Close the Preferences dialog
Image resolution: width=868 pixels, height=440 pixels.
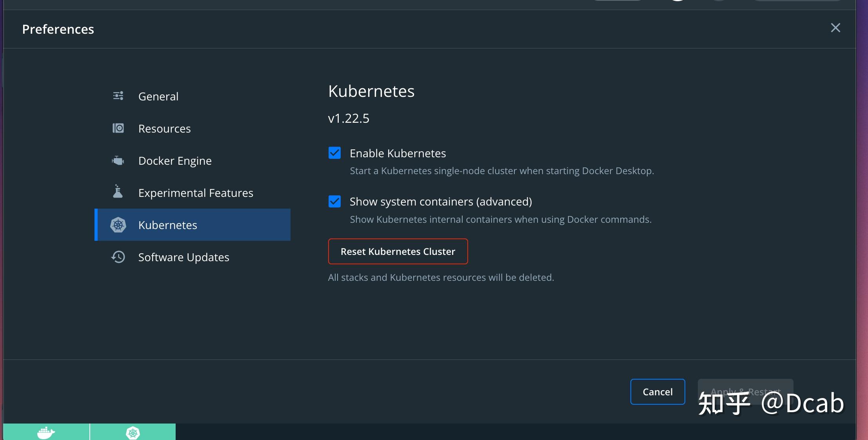coord(835,28)
